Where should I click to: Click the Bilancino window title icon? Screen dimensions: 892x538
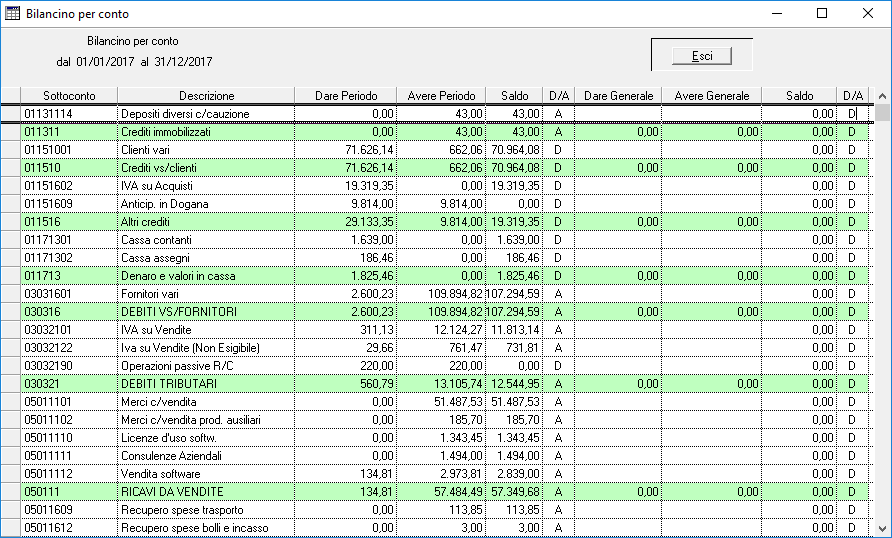coord(12,13)
